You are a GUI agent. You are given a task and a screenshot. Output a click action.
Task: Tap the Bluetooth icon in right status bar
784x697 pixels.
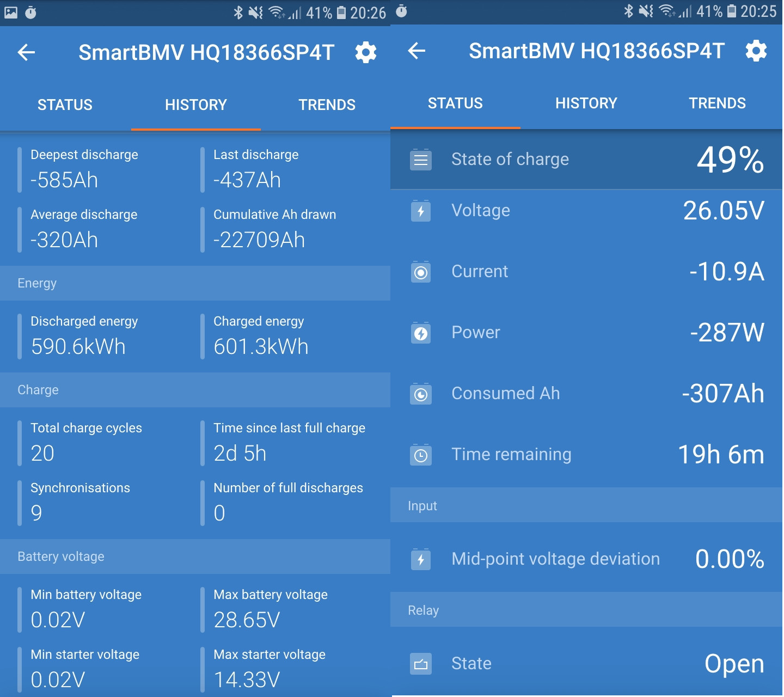[x=628, y=11]
